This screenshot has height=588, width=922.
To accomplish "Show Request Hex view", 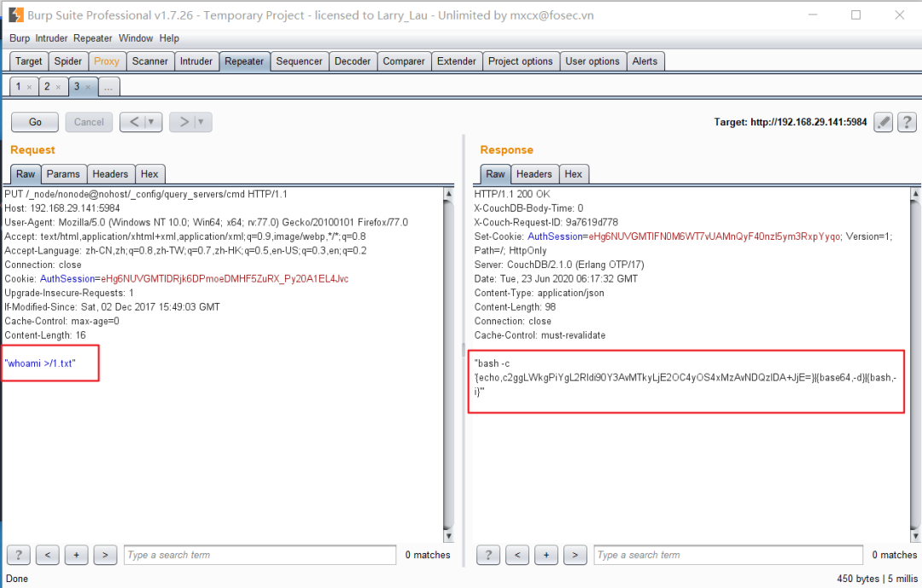I will point(149,174).
